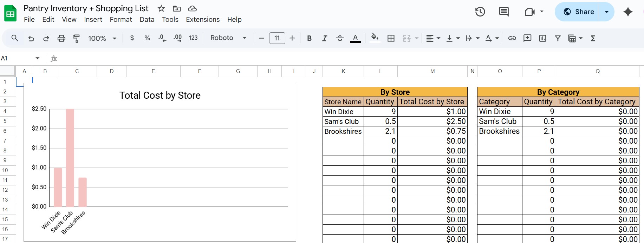Click the insert link icon
The image size is (644, 243).
pyautogui.click(x=512, y=38)
